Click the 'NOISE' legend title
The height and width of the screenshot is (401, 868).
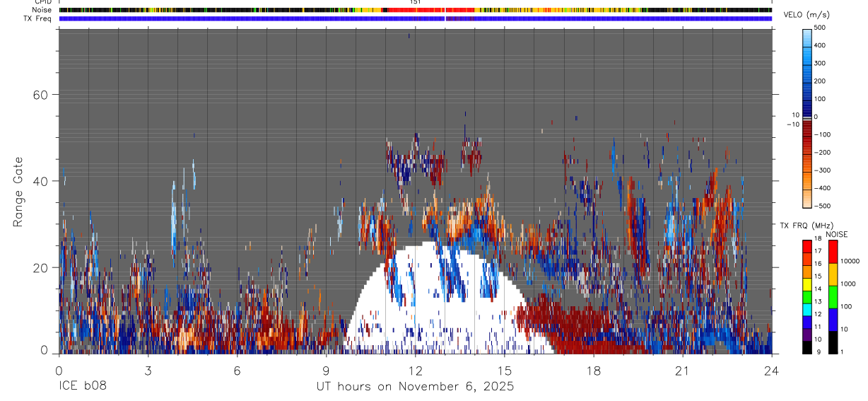(836, 234)
